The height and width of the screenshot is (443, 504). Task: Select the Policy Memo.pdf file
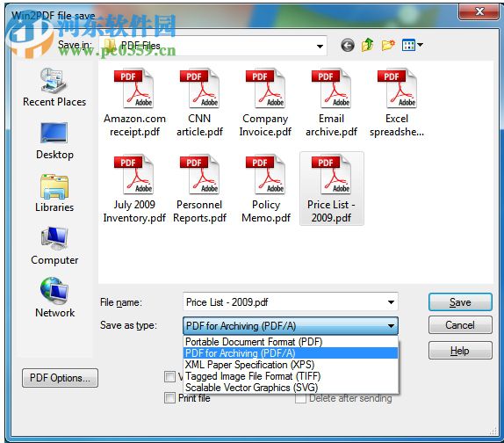click(266, 189)
